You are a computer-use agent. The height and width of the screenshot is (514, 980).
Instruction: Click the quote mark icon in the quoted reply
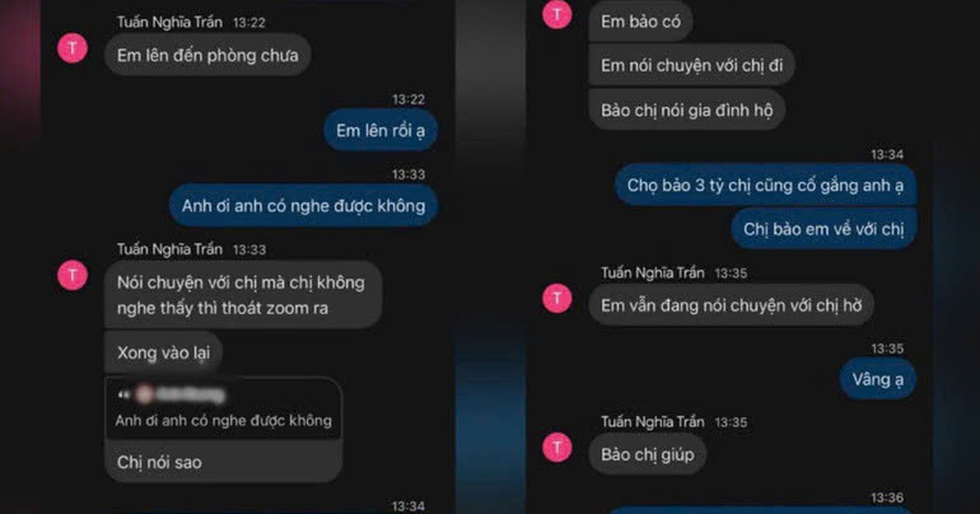pyautogui.click(x=124, y=395)
